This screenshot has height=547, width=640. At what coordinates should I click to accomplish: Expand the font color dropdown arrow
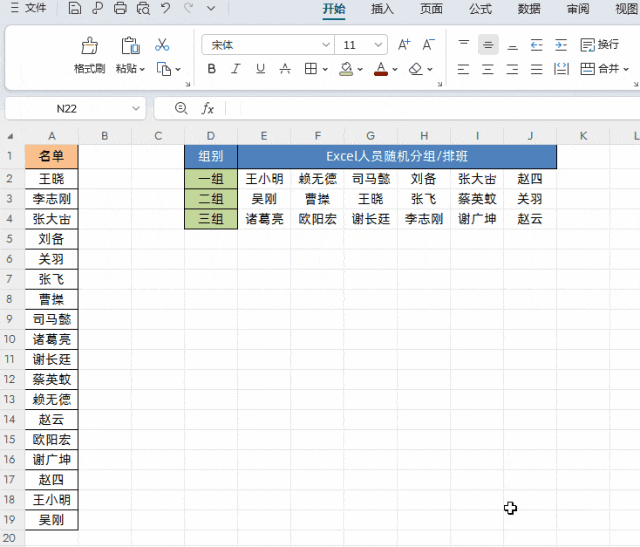395,69
